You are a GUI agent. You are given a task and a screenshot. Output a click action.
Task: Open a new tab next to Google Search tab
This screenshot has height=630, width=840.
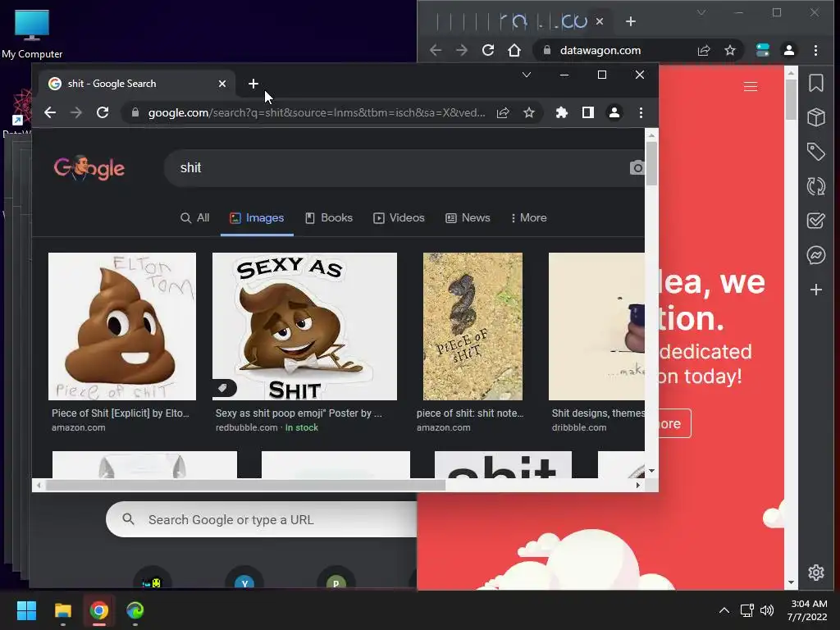click(253, 84)
